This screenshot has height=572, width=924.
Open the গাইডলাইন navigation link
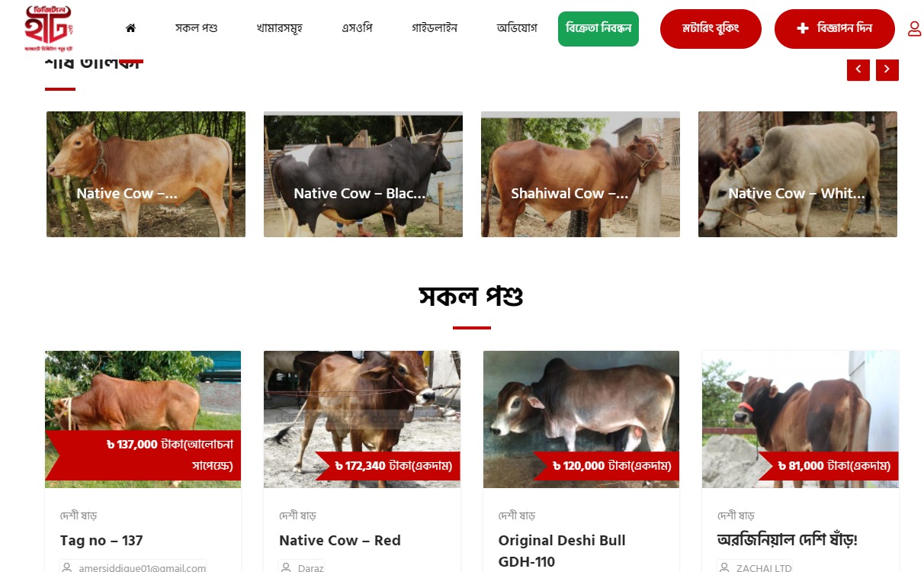click(435, 28)
